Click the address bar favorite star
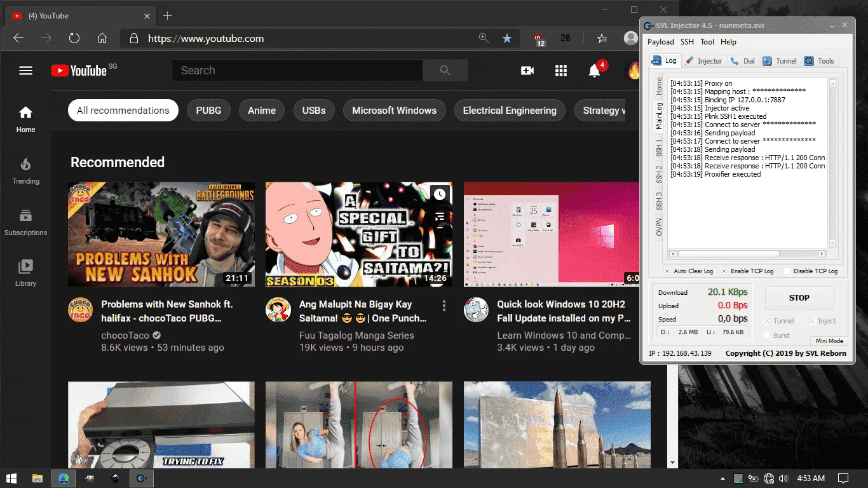The height and width of the screenshot is (488, 868). (x=506, y=38)
